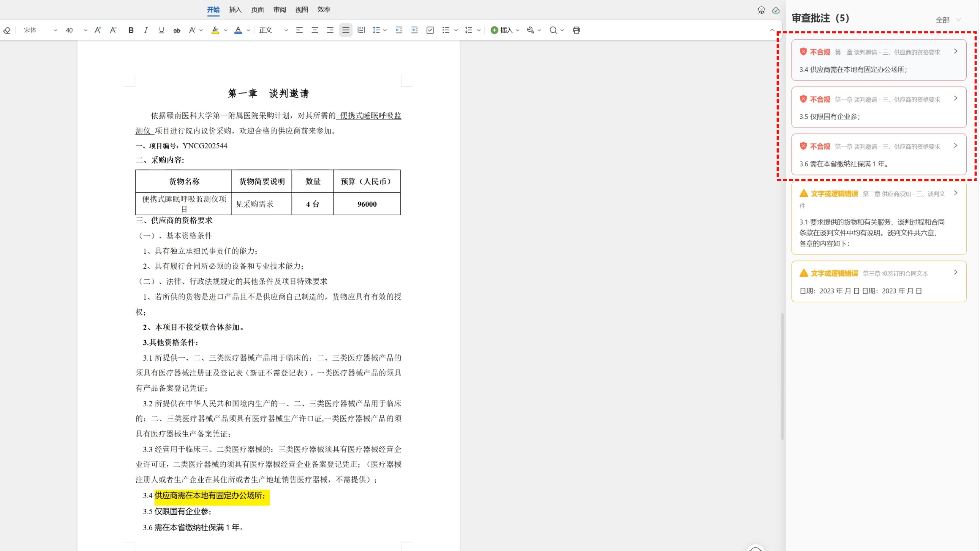Switch to the 效率 tab
Image resolution: width=980 pixels, height=551 pixels.
pos(324,10)
